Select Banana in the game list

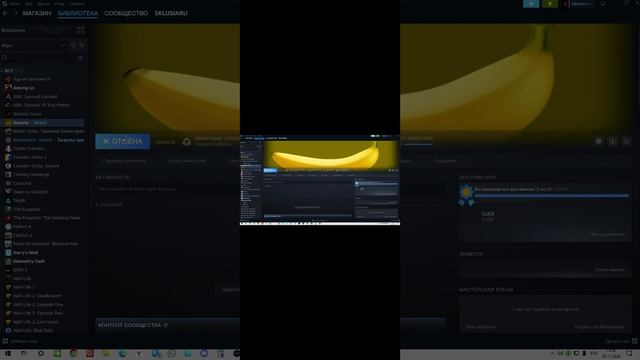(x=43, y=122)
